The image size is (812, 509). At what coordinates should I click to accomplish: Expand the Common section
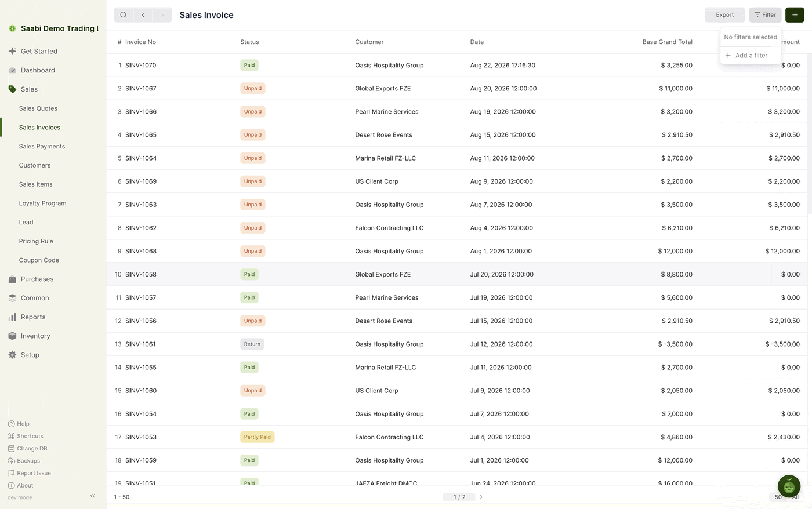coord(35,298)
